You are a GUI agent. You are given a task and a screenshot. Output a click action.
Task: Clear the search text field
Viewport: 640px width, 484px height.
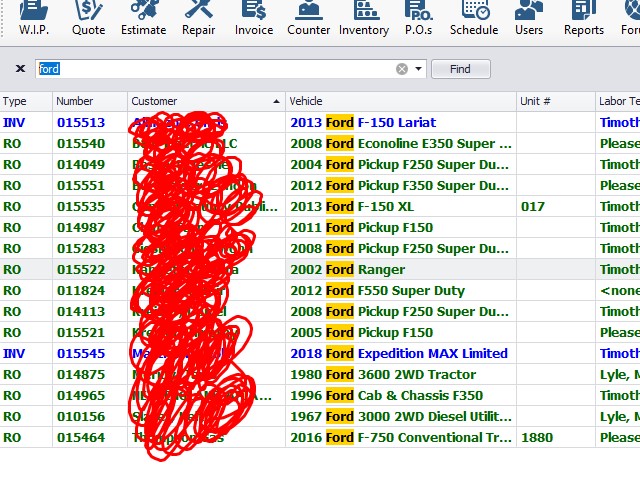coord(402,69)
